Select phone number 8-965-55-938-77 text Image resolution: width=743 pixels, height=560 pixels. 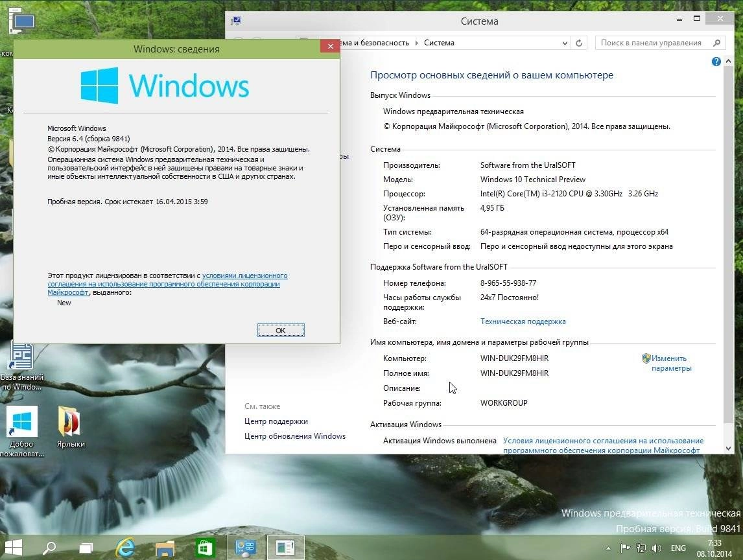tap(508, 283)
